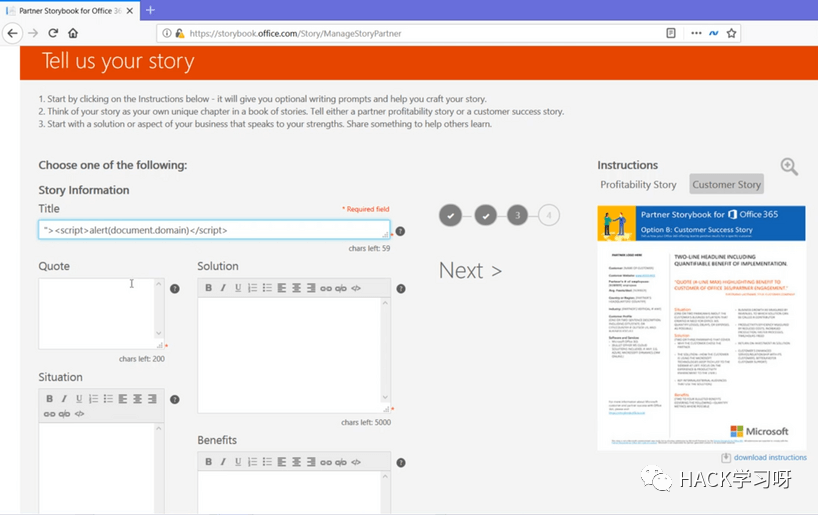Open the browser home page
Viewport: 818px width, 515px height.
(x=73, y=33)
